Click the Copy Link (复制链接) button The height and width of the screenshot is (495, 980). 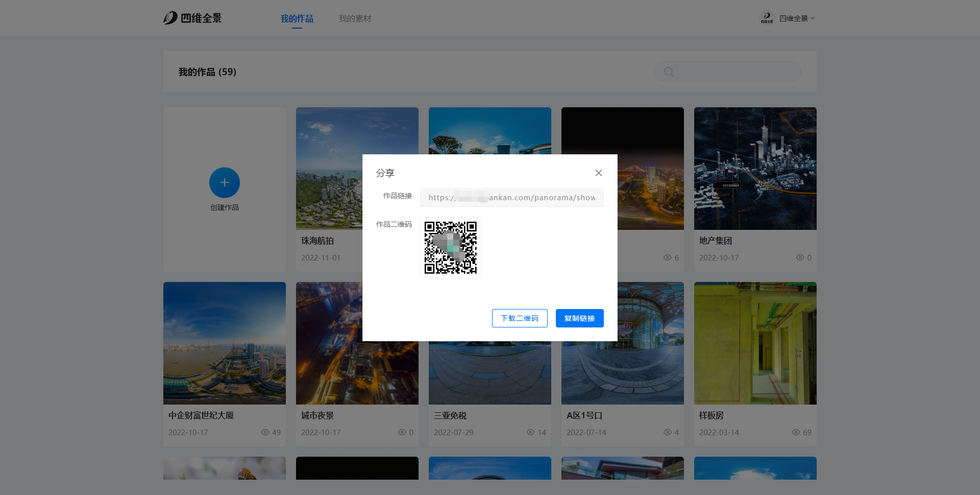(579, 318)
